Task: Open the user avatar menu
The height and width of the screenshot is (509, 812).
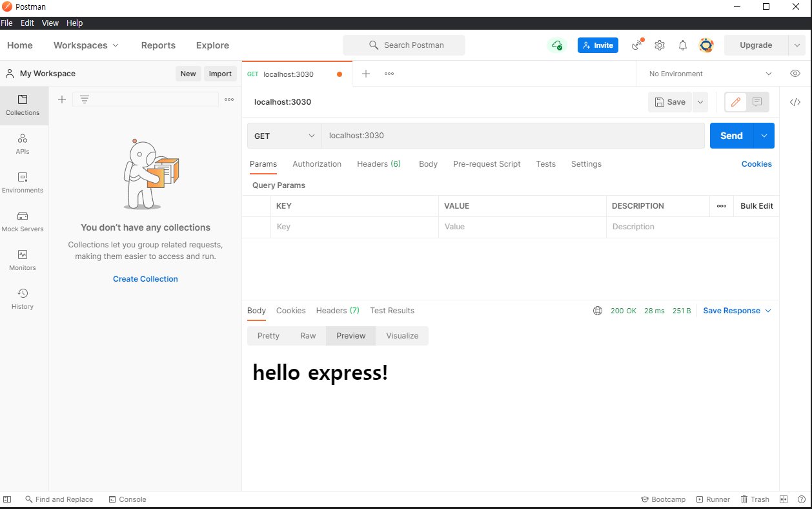Action: (x=706, y=45)
